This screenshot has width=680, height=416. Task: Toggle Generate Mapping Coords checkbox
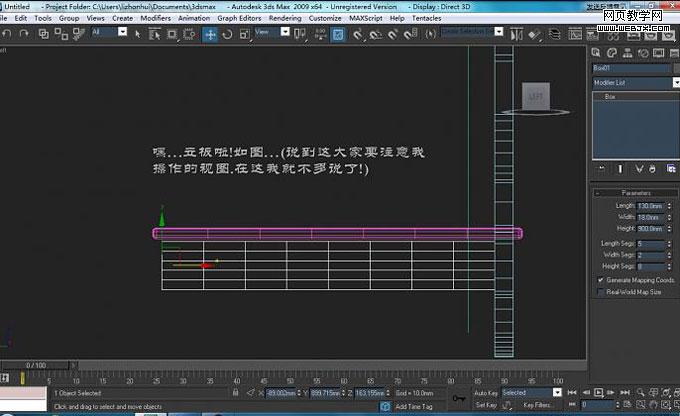601,280
